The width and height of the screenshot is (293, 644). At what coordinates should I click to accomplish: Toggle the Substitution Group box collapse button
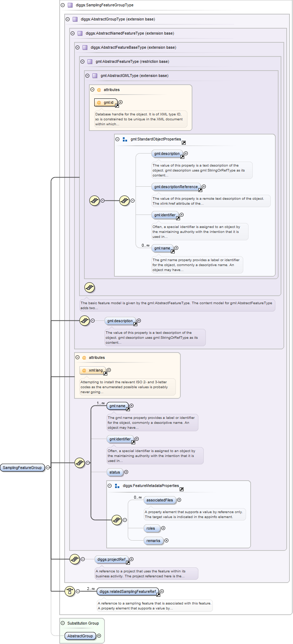[62, 623]
